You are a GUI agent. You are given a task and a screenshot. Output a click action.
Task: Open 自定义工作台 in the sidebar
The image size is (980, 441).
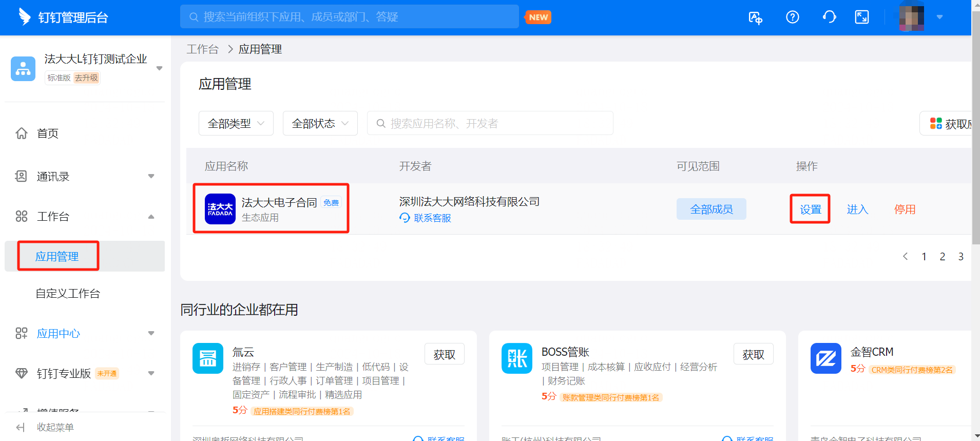(x=68, y=293)
